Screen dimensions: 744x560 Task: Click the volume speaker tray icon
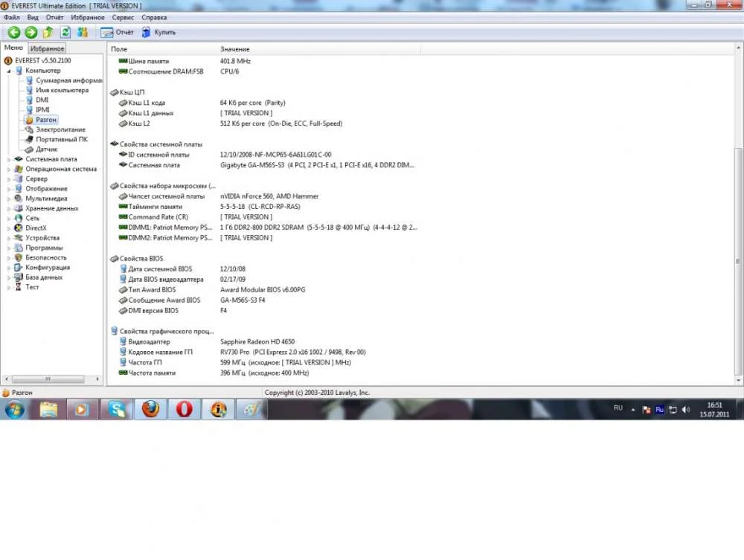[686, 410]
